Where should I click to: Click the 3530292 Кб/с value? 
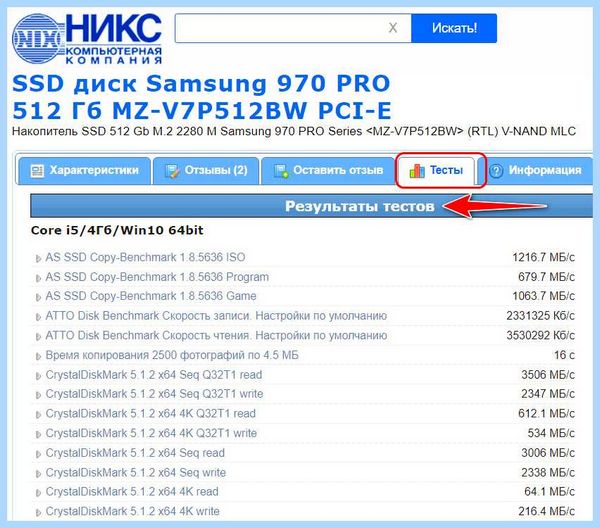point(540,335)
